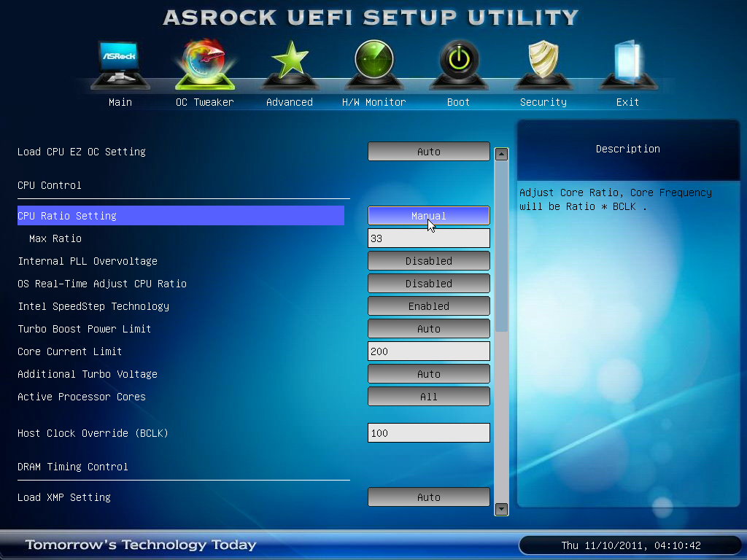Switch to the Boot tab label
The width and height of the screenshot is (747, 560).
[458, 102]
